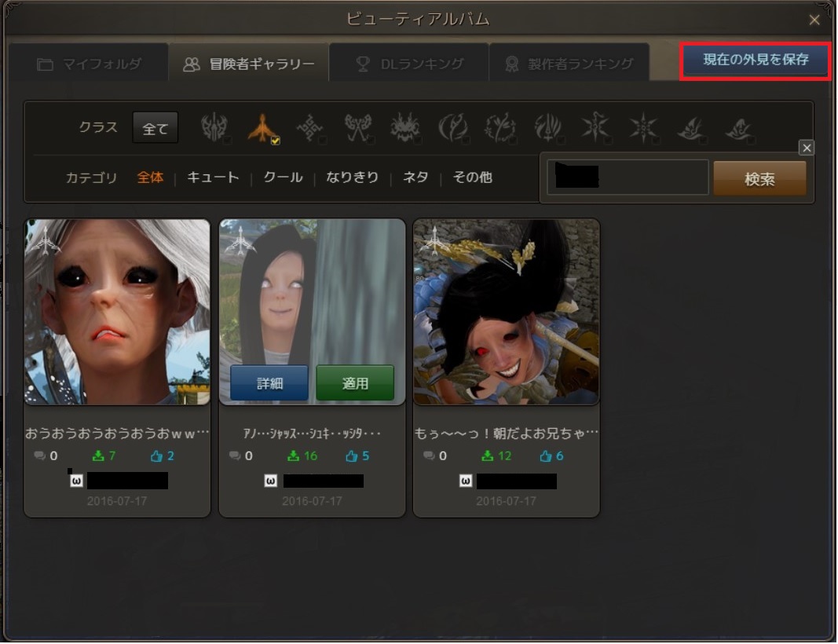This screenshot has height=644, width=838.
Task: Click comment icon on もぅ〜〜っ card
Action: [x=429, y=456]
